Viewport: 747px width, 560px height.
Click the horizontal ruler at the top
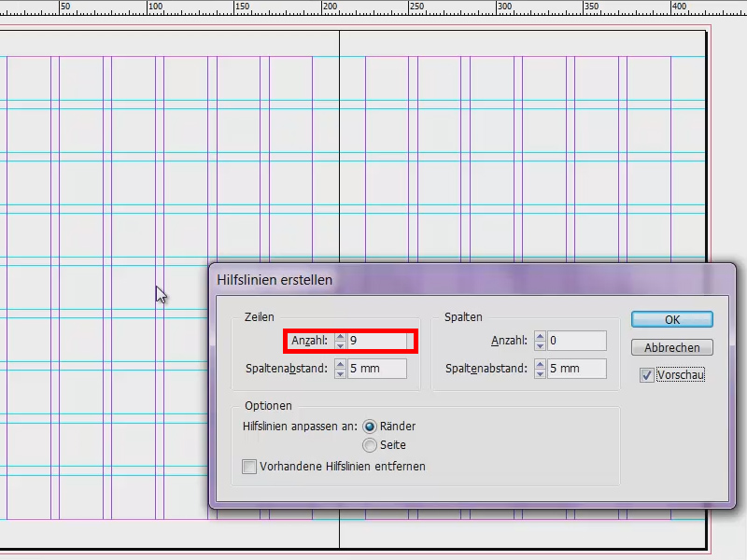pyautogui.click(x=373, y=7)
